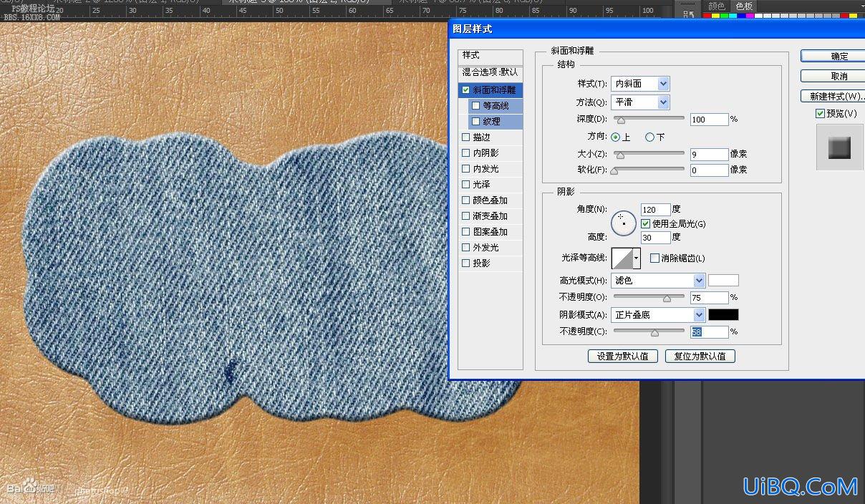Image resolution: width=865 pixels, height=504 pixels.
Task: Click the 大小 slider track
Action: click(649, 154)
